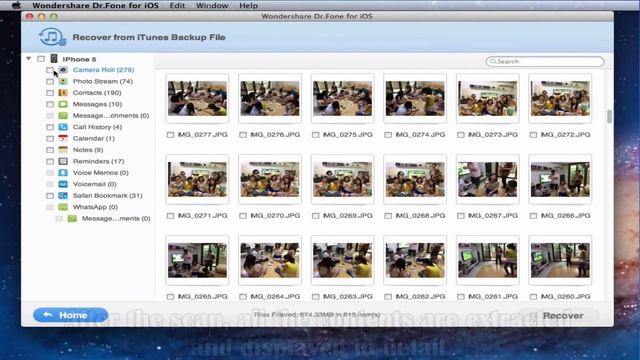Viewport: 640px width, 360px height.
Task: Select the IMG_0273.JPG thumbnail
Action: pos(487,98)
